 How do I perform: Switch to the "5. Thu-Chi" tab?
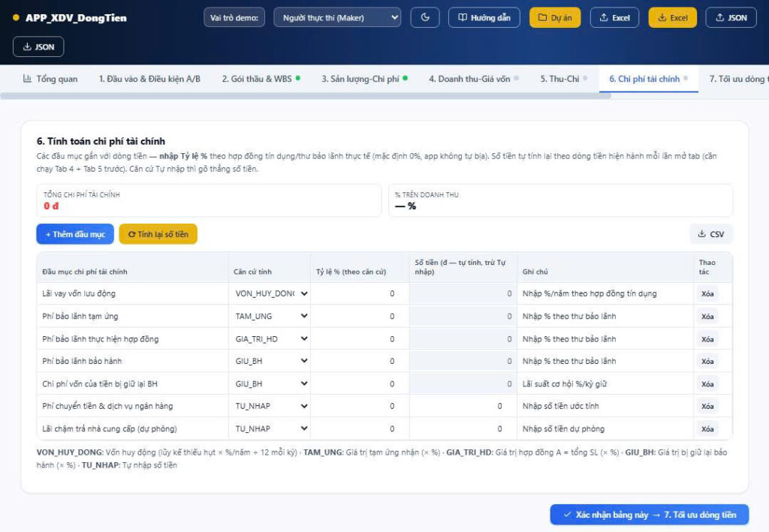pos(563,79)
